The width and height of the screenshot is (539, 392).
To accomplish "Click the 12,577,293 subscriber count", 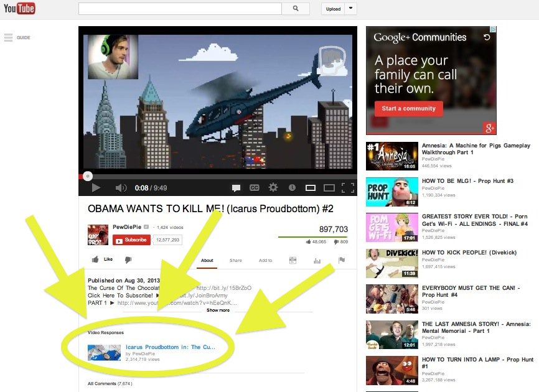I will coord(167,240).
